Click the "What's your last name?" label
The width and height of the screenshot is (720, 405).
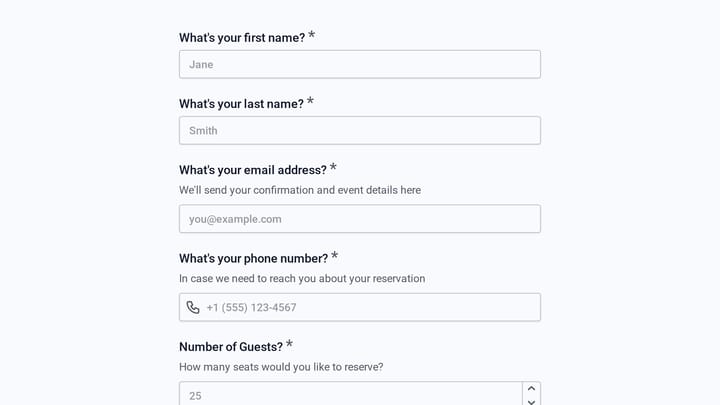click(x=242, y=104)
